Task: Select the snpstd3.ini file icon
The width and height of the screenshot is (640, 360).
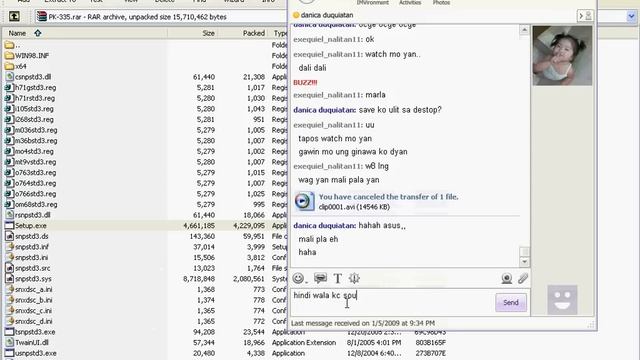Action: click(9, 257)
